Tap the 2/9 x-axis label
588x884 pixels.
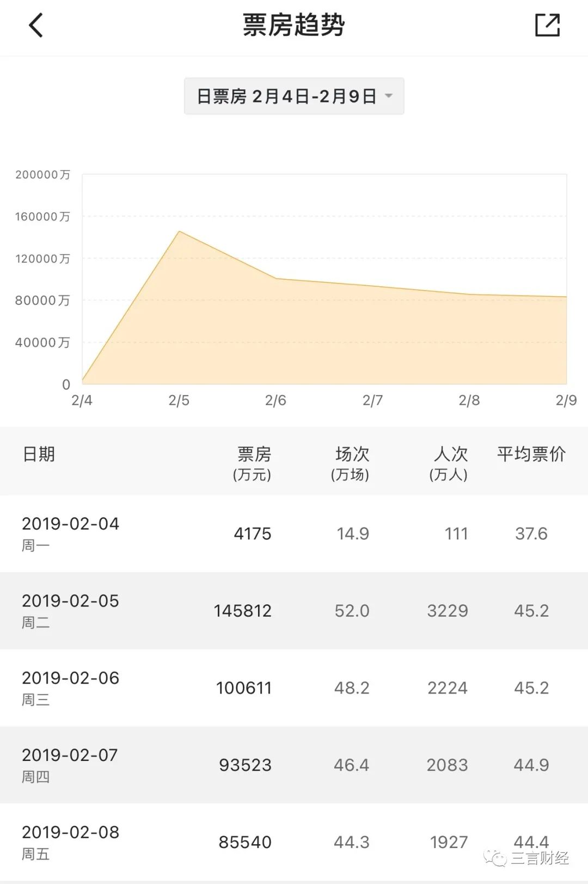tap(566, 401)
